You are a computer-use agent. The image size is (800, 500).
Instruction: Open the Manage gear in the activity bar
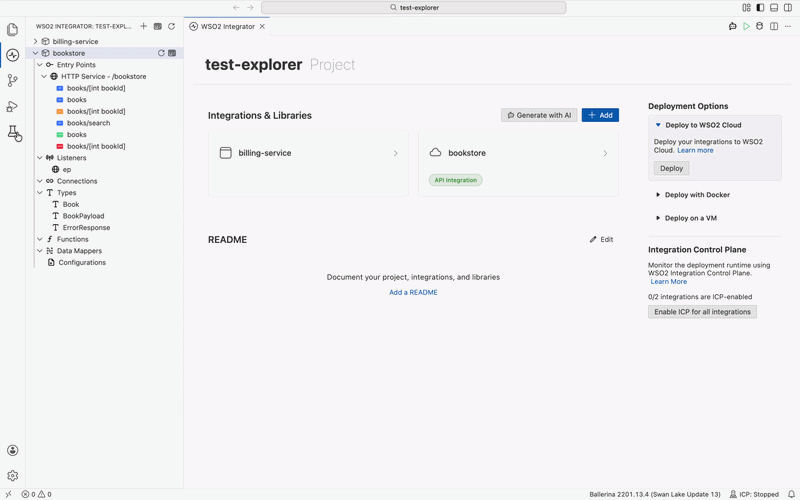coord(13,476)
